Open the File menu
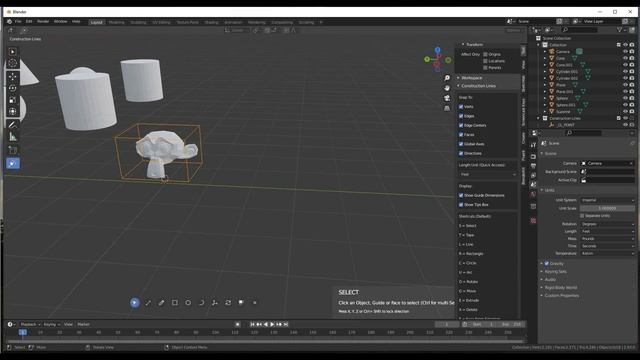640x360 pixels. click(18, 22)
